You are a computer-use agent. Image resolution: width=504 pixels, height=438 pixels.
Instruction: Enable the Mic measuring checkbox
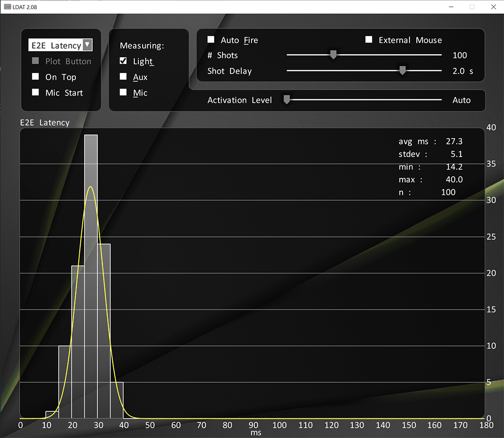(123, 92)
